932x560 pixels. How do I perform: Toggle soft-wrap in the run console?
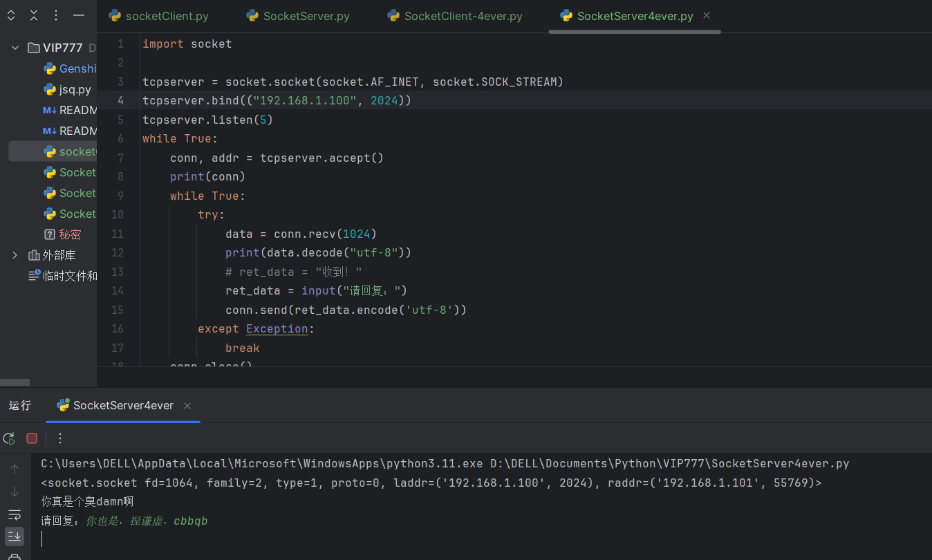(x=15, y=514)
